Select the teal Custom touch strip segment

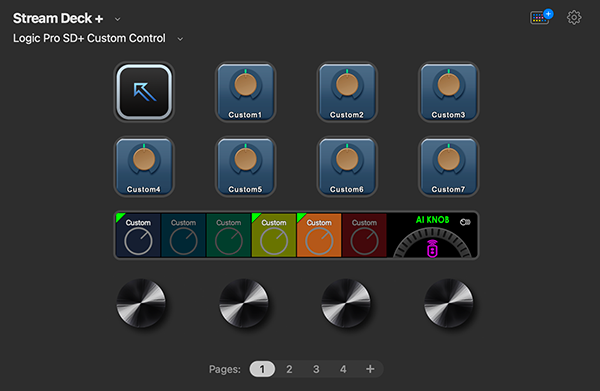(x=183, y=235)
